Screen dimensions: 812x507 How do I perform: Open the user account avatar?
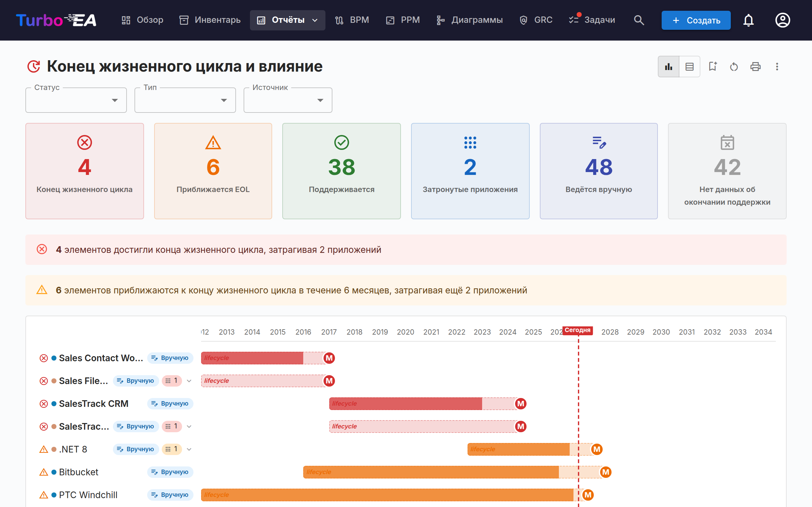pyautogui.click(x=783, y=20)
